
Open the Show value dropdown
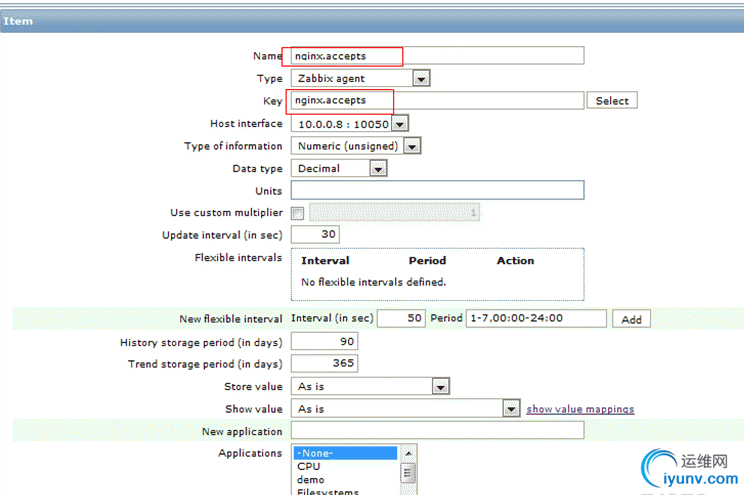point(405,409)
